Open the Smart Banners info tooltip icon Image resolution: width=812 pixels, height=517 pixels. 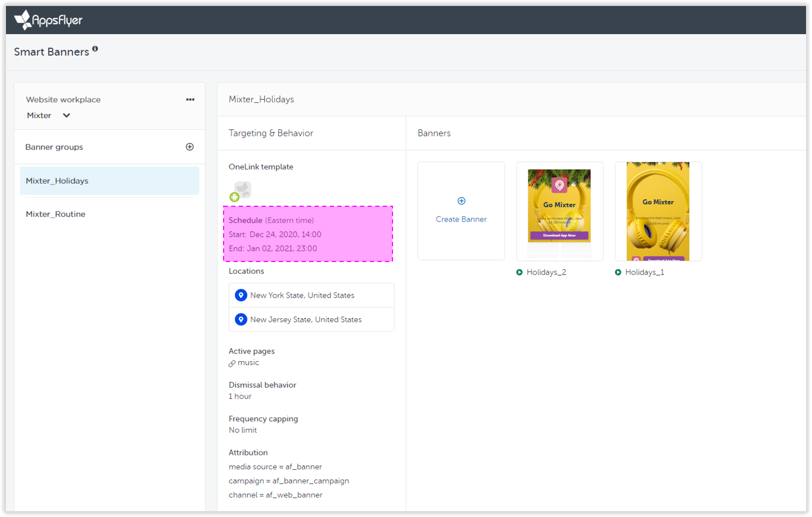coord(95,49)
